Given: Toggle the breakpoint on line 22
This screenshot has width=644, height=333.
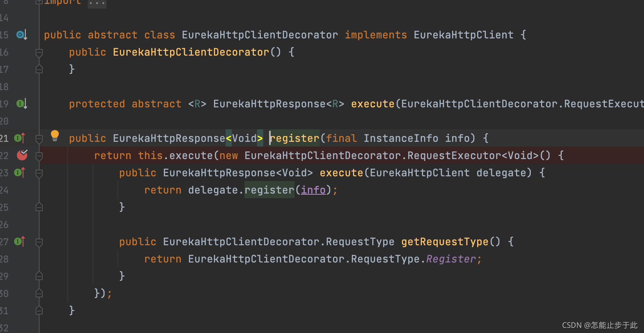Looking at the screenshot, I should coord(22,155).
